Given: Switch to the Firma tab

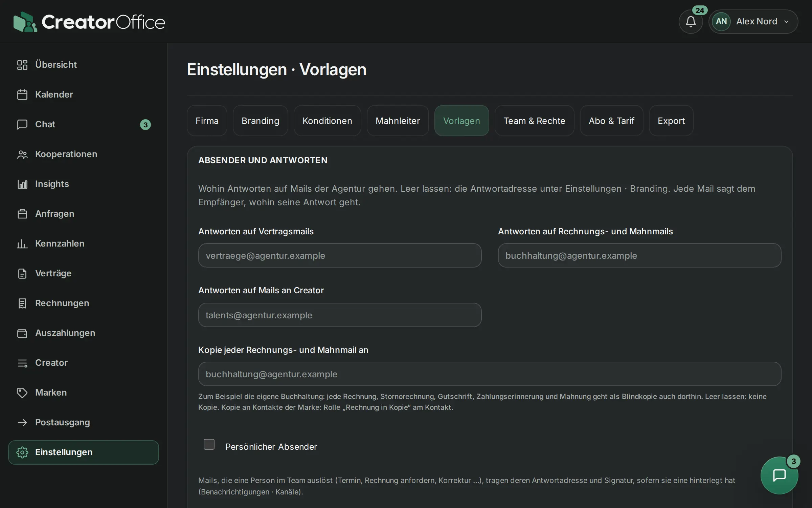Looking at the screenshot, I should [x=207, y=121].
